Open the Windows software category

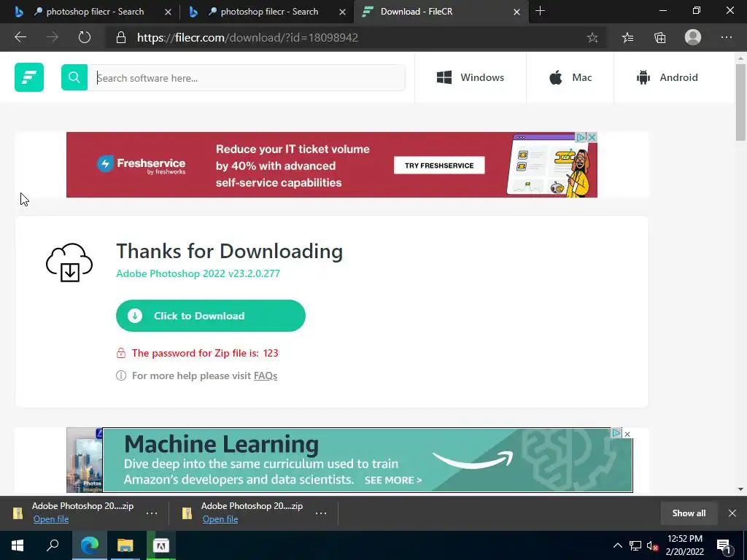click(x=471, y=77)
